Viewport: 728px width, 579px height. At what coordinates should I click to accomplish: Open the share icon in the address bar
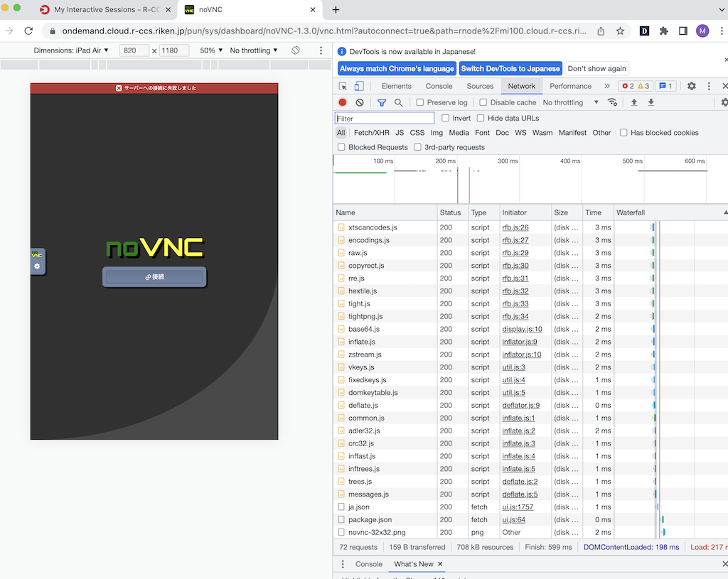point(601,31)
